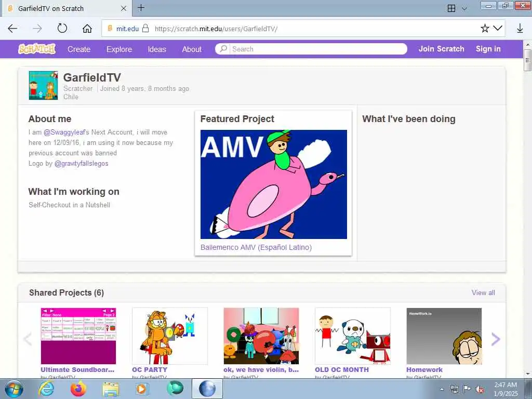The width and height of the screenshot is (532, 399).
Task: Click the magnifier search icon
Action: pos(223,49)
